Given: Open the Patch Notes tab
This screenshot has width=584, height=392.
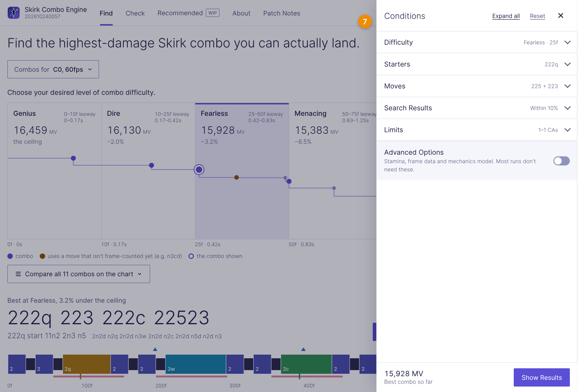Looking at the screenshot, I should tap(282, 13).
